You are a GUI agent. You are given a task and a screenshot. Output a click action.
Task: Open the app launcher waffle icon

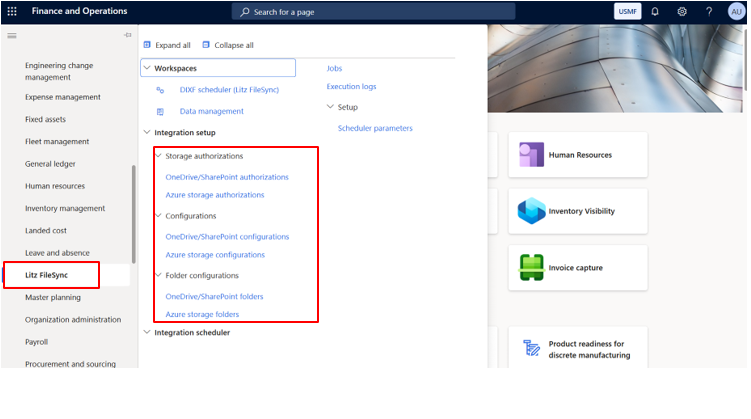pyautogui.click(x=12, y=11)
